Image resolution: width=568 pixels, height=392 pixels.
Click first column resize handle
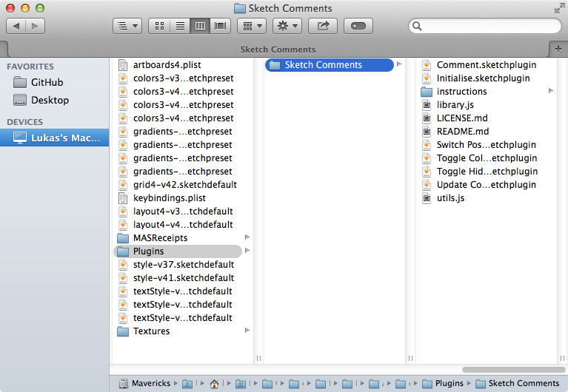click(258, 358)
